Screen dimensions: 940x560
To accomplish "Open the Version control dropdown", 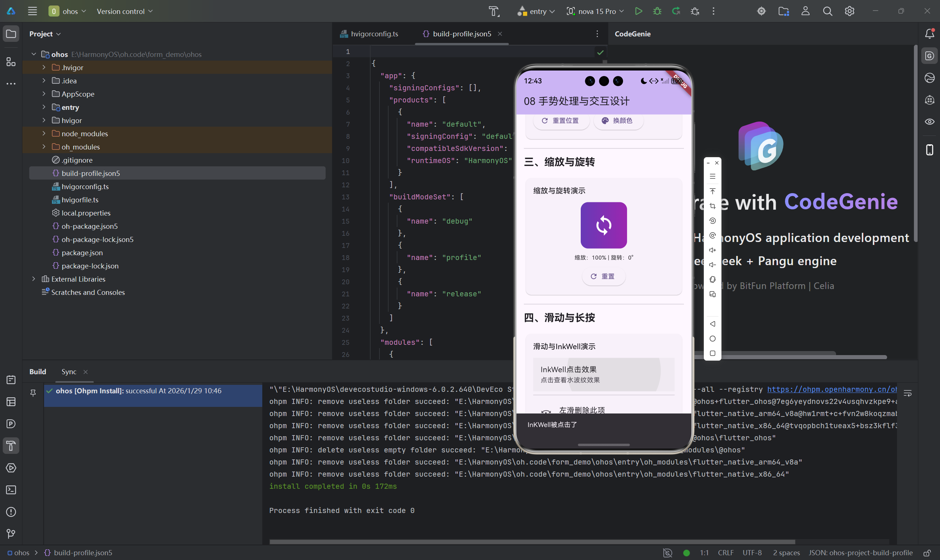I will click(125, 11).
